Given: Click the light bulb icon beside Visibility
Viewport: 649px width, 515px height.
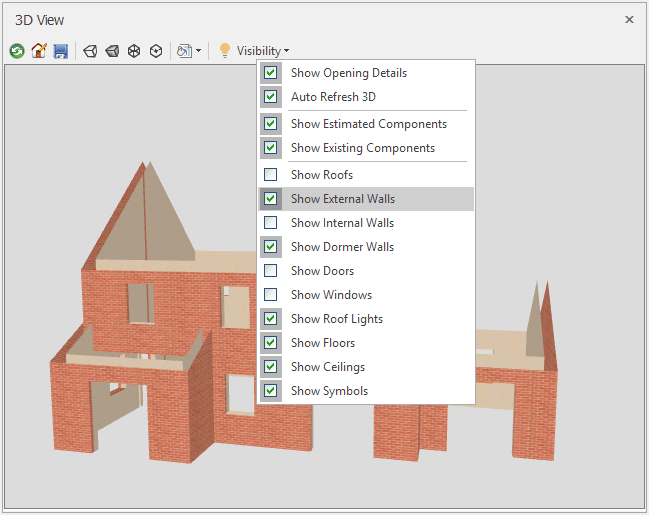Looking at the screenshot, I should click(225, 51).
